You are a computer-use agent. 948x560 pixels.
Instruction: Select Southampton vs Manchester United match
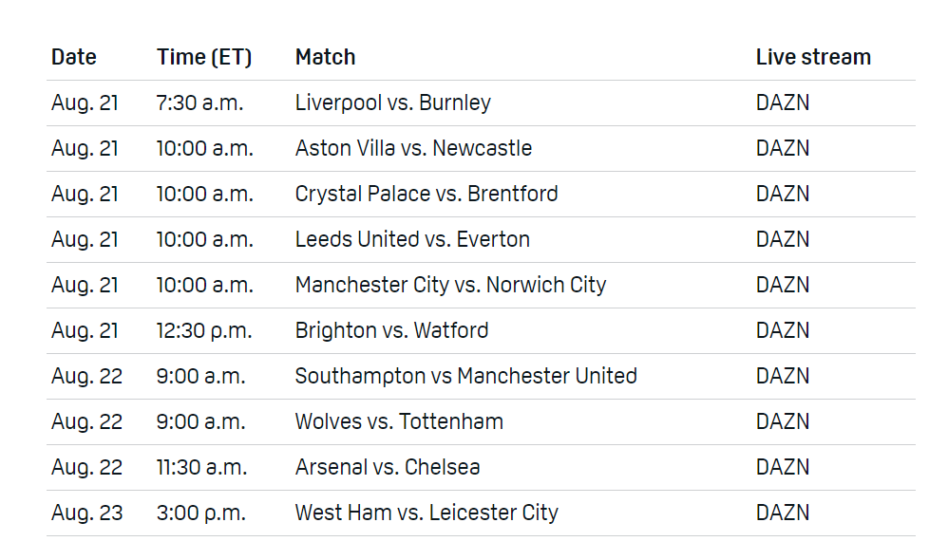click(x=465, y=376)
